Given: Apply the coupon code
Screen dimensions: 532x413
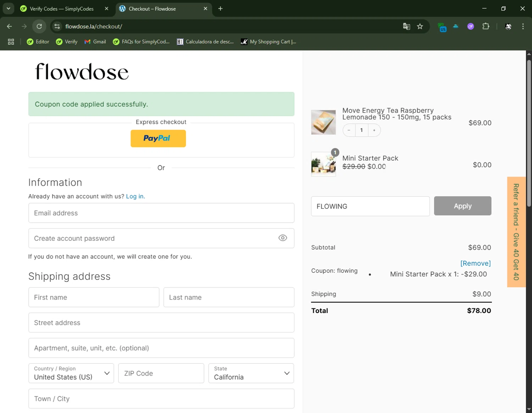Looking at the screenshot, I should point(462,206).
